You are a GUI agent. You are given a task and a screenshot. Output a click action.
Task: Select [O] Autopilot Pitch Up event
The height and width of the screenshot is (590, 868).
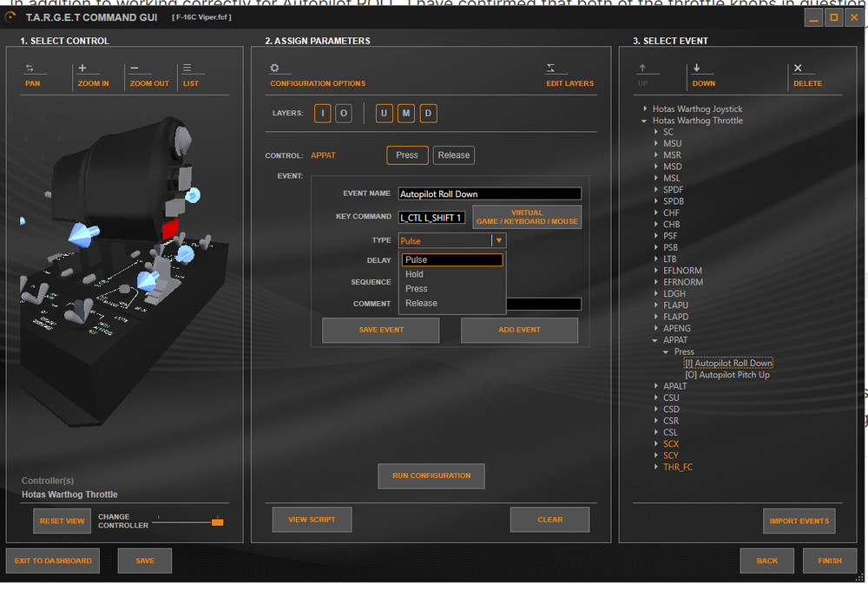pos(727,375)
